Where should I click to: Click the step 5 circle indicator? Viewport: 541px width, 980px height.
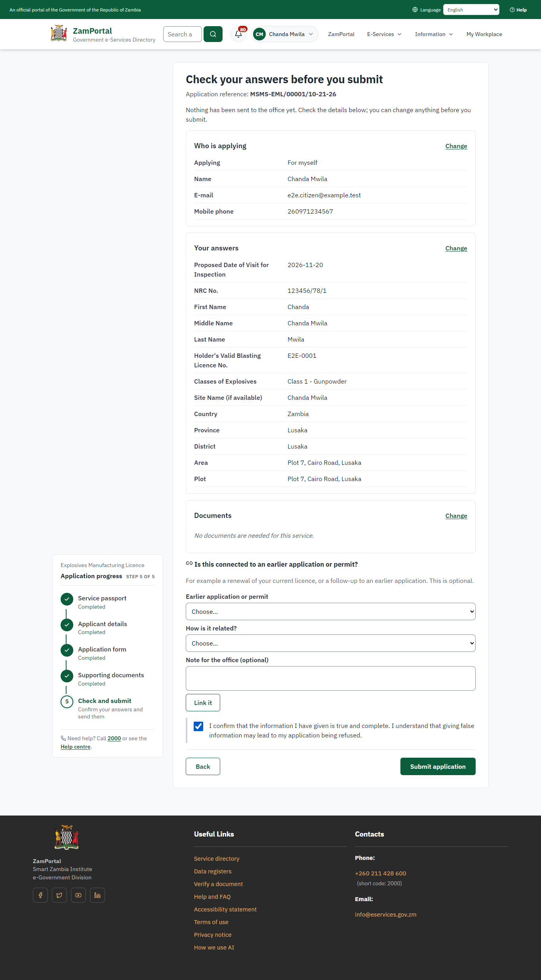(67, 702)
